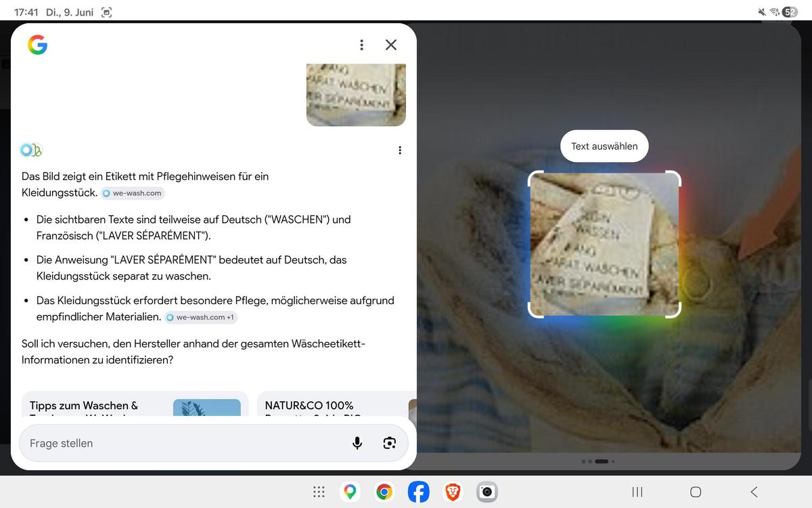Launch Google Maps from the taskbar

350,492
